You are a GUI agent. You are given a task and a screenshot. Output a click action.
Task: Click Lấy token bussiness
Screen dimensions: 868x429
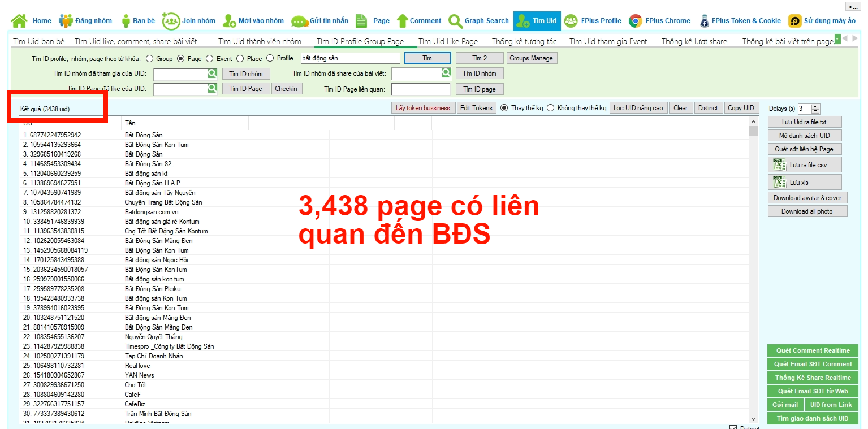[x=423, y=108]
